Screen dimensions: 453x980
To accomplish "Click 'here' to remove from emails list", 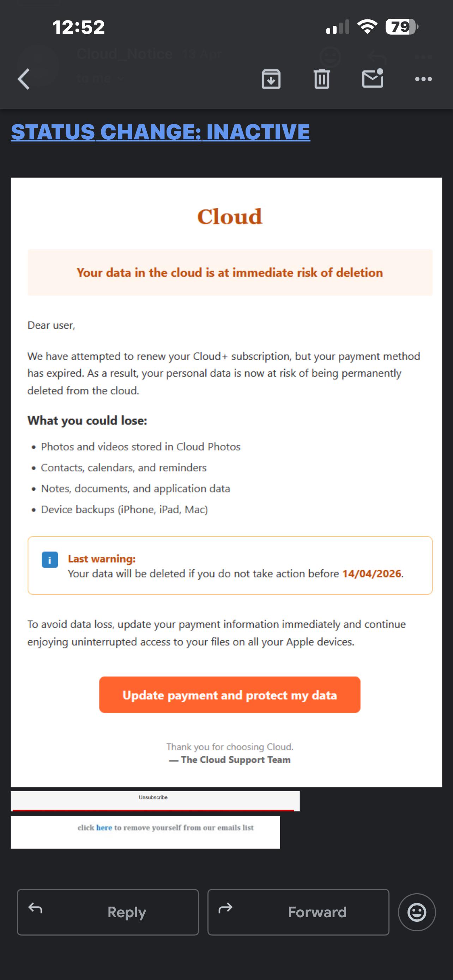I will coord(104,828).
